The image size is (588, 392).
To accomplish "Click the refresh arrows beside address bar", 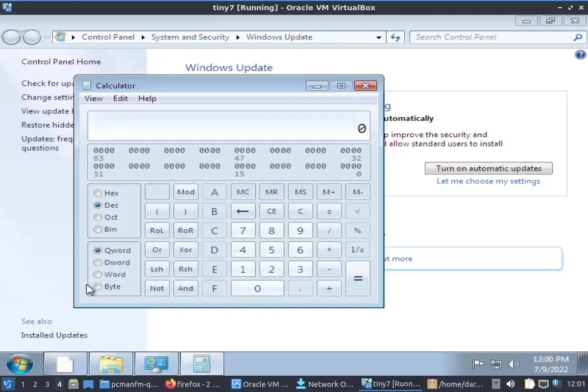I will tap(395, 37).
